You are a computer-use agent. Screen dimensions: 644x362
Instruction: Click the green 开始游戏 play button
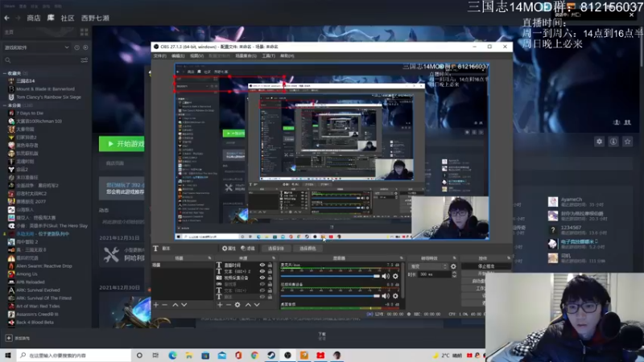[122, 144]
